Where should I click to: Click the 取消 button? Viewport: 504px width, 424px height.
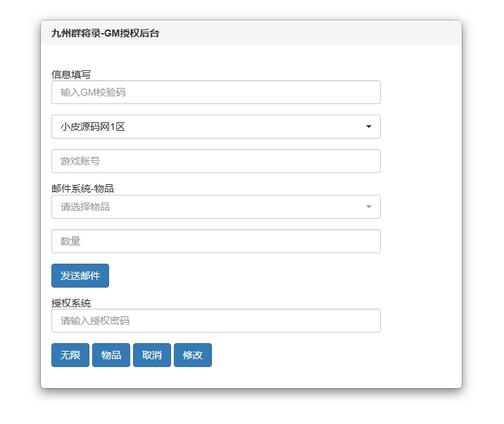pyautogui.click(x=152, y=355)
